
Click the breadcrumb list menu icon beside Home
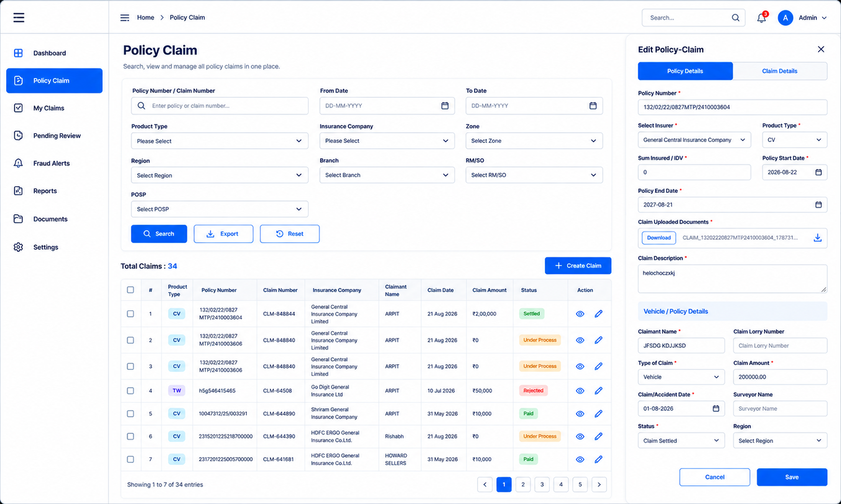pyautogui.click(x=125, y=18)
